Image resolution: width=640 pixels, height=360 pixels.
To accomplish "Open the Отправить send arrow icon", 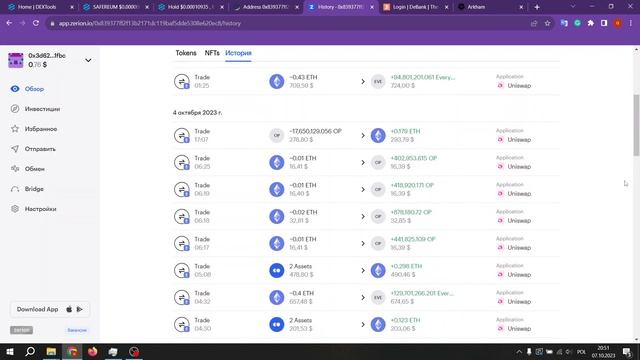I will pos(15,149).
